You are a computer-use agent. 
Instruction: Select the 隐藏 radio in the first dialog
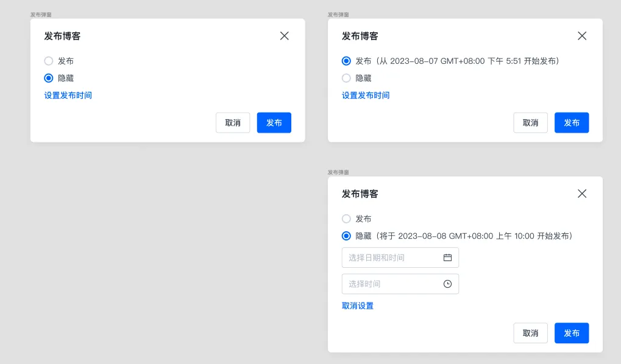pyautogui.click(x=49, y=78)
